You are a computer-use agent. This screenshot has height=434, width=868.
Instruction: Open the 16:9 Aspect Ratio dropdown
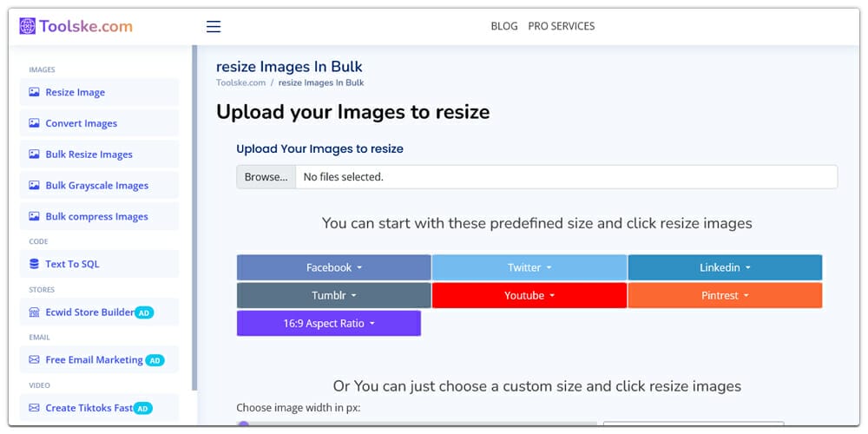pos(329,323)
